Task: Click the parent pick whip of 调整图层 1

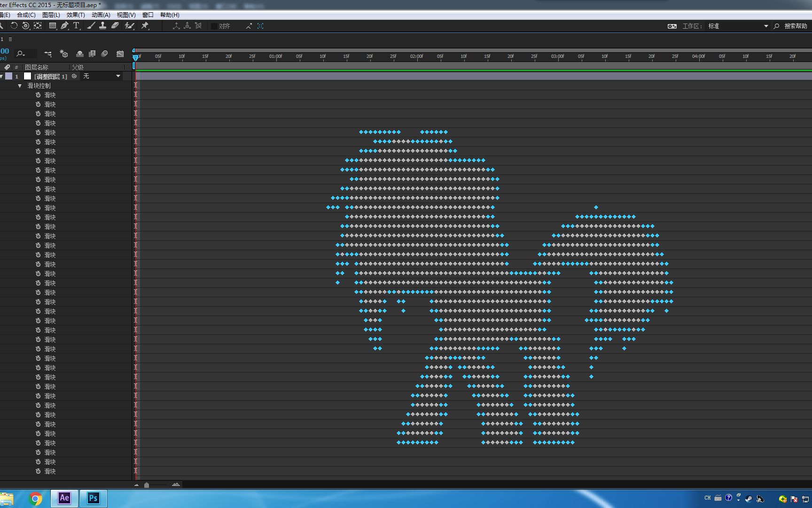Action: coord(74,76)
